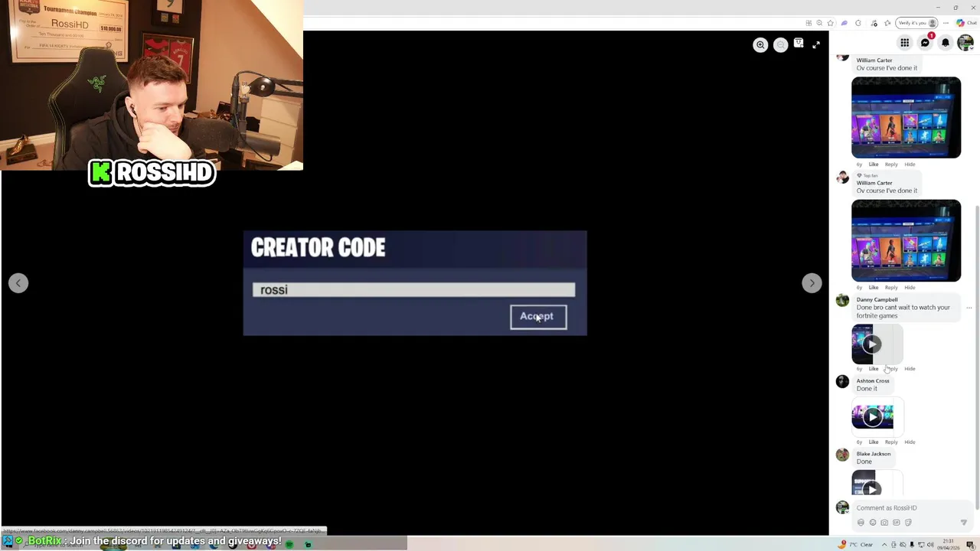Click Like under William Carter's second photo

tap(874, 288)
